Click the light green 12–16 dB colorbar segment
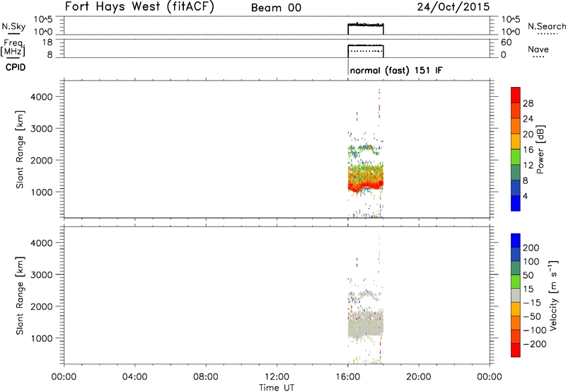This screenshot has width=566, height=392. [516, 157]
